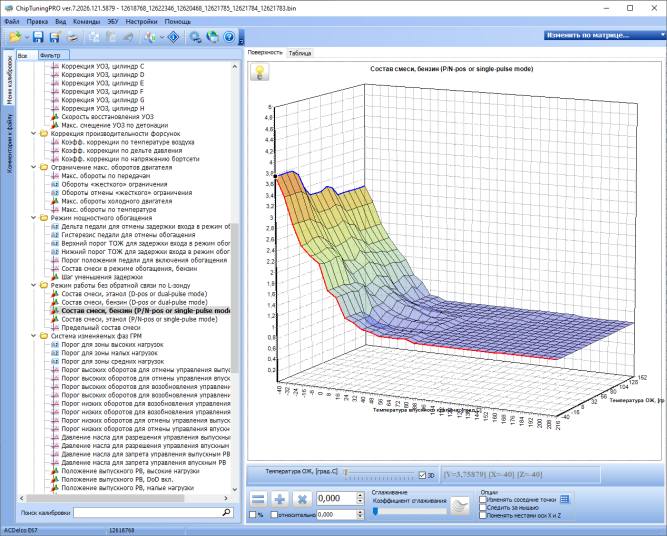Click the Save floppy disk icon
The image size is (667, 536).
point(38,37)
